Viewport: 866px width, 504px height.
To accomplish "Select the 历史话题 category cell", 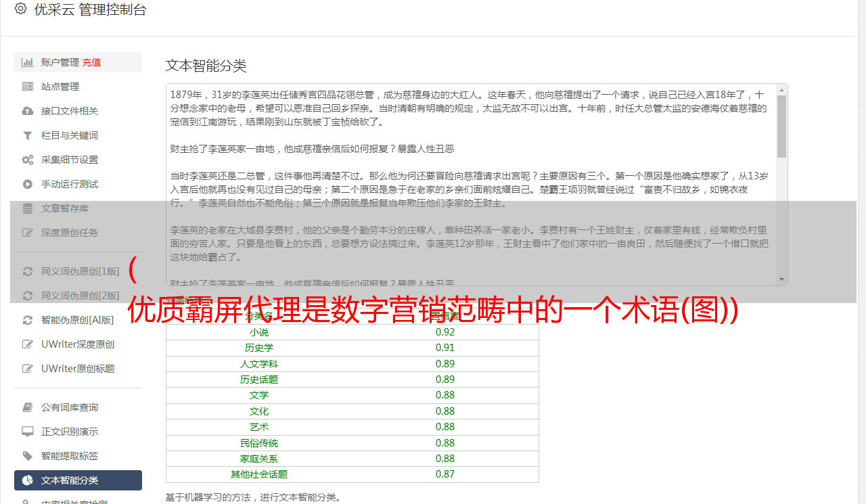I will pyautogui.click(x=259, y=380).
